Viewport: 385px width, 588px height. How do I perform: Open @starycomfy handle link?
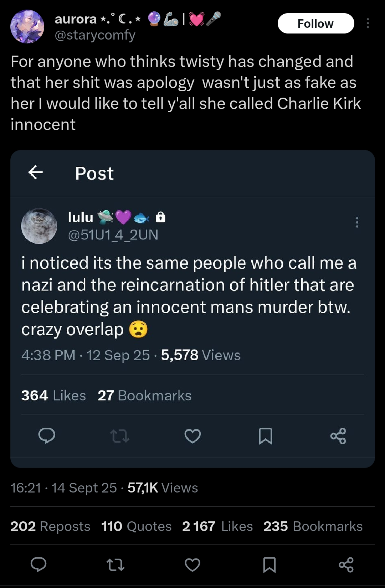tap(95, 35)
